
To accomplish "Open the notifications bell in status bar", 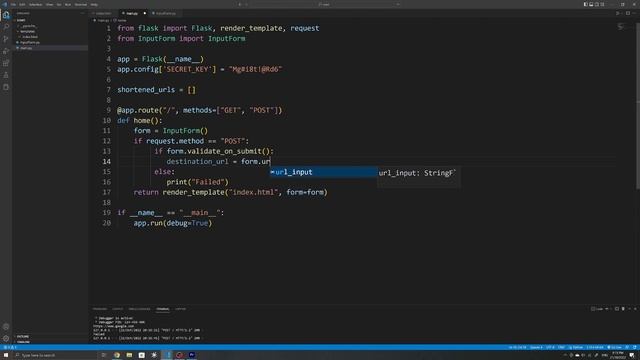I will tap(635, 347).
